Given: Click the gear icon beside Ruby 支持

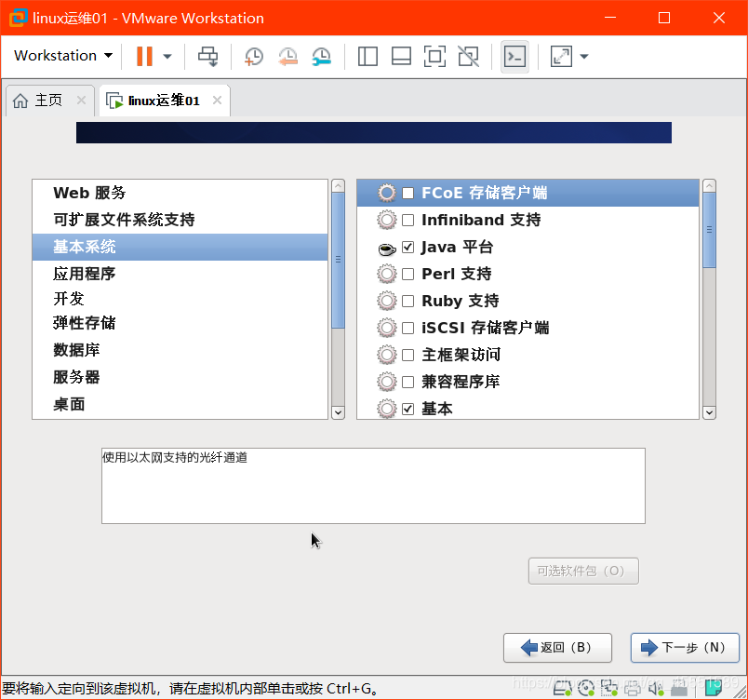Looking at the screenshot, I should pos(387,301).
